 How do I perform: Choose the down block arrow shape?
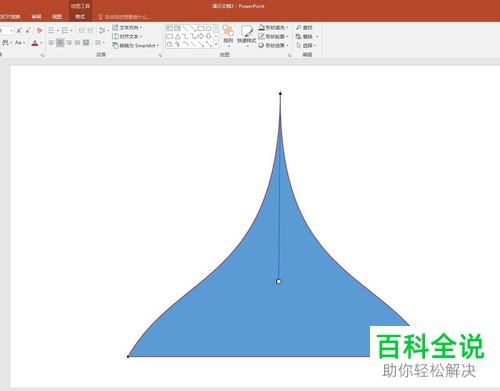click(208, 36)
